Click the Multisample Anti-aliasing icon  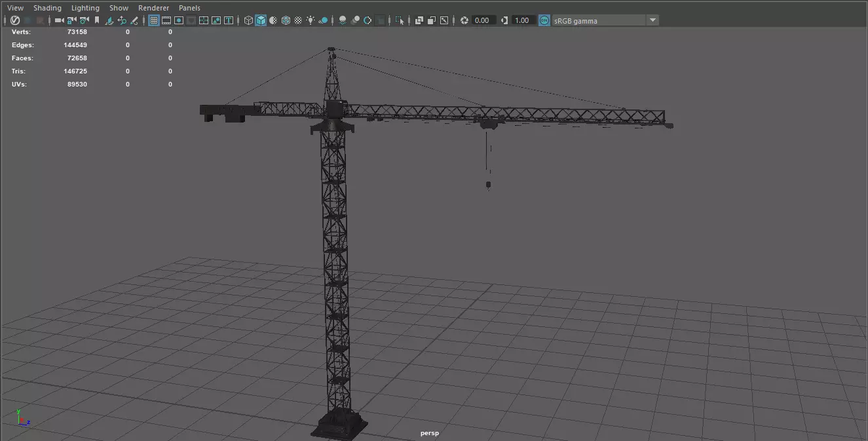pyautogui.click(x=368, y=20)
